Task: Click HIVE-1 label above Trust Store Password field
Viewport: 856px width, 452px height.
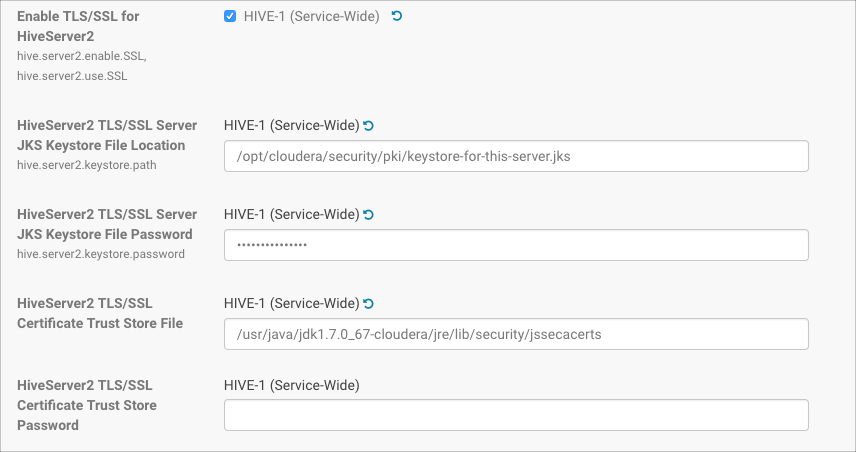Action: 291,384
